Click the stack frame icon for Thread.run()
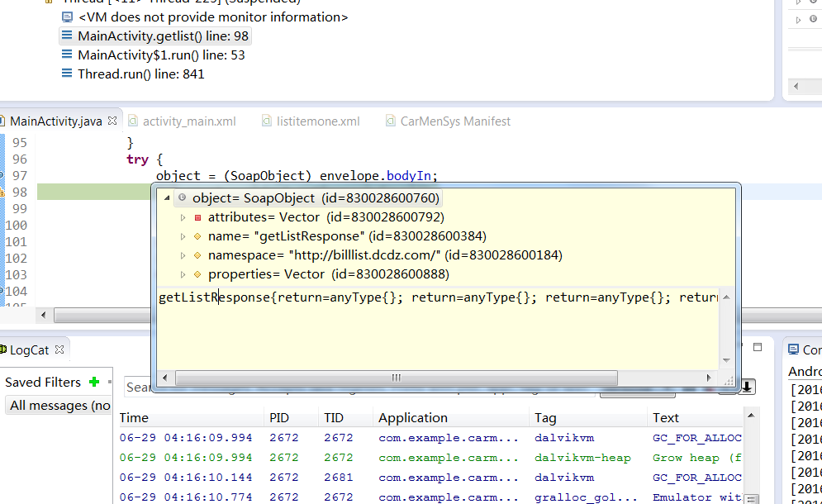 coord(67,74)
